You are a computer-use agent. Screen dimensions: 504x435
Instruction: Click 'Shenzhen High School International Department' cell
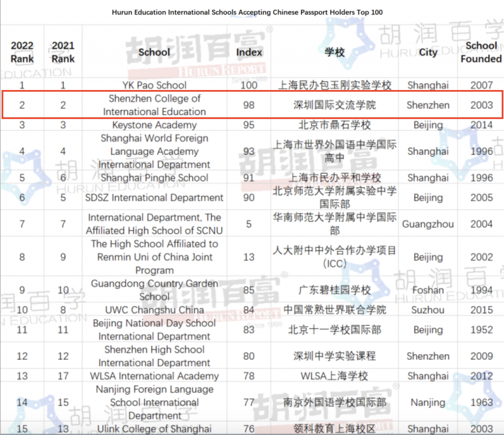tap(154, 356)
